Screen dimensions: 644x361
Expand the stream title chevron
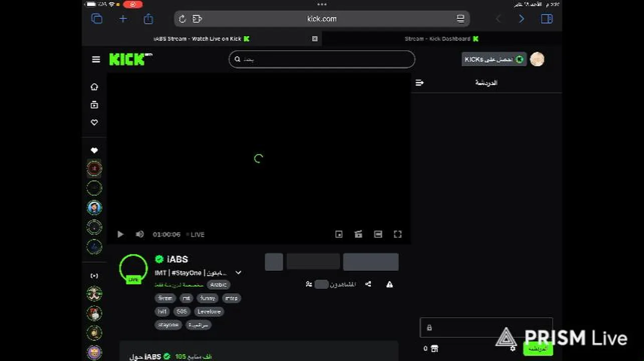click(x=238, y=273)
